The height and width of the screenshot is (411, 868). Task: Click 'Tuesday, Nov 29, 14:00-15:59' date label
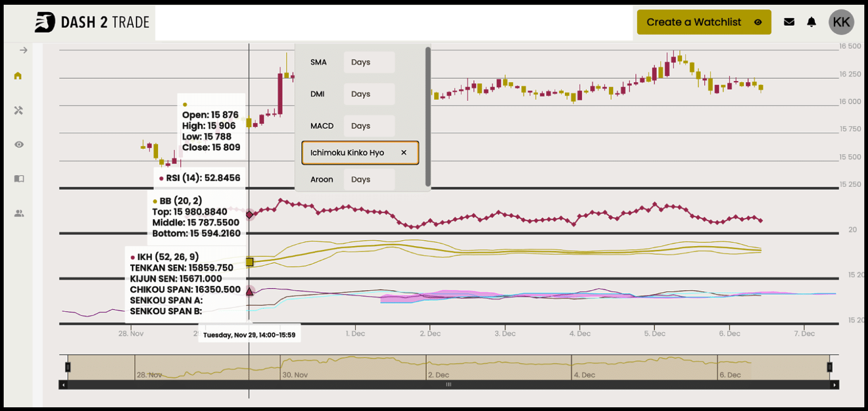pyautogui.click(x=249, y=335)
